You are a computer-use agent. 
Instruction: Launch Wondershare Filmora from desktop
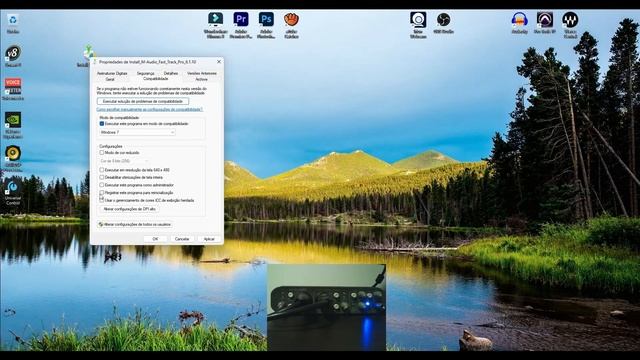216,25
